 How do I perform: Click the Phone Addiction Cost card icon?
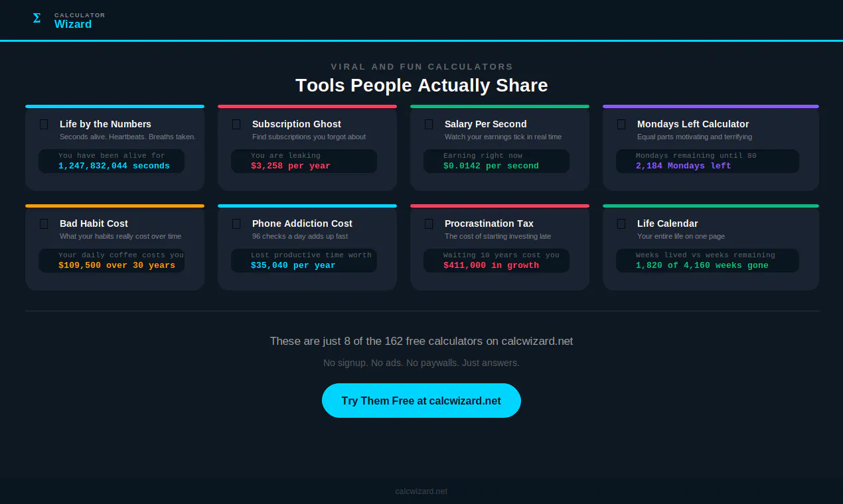click(x=236, y=223)
